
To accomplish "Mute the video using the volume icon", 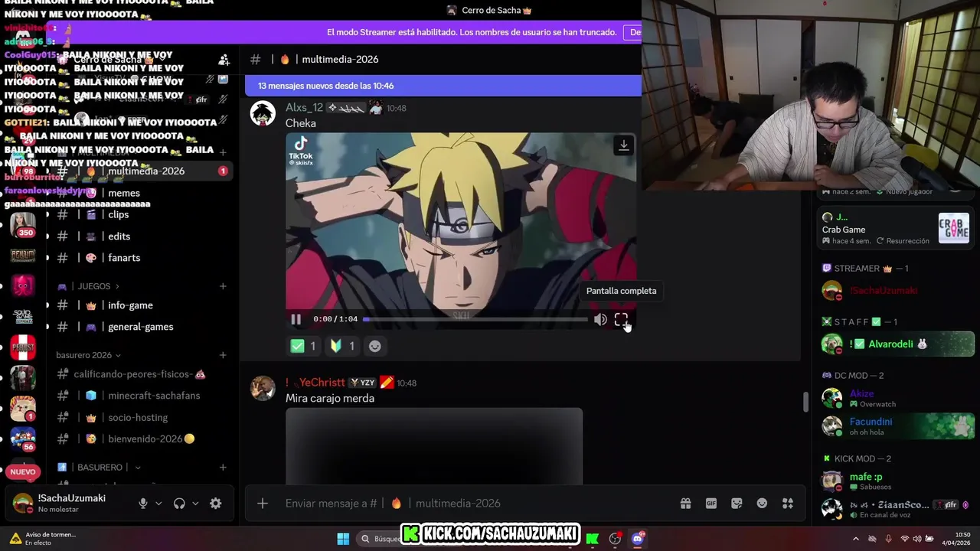I will click(x=600, y=319).
